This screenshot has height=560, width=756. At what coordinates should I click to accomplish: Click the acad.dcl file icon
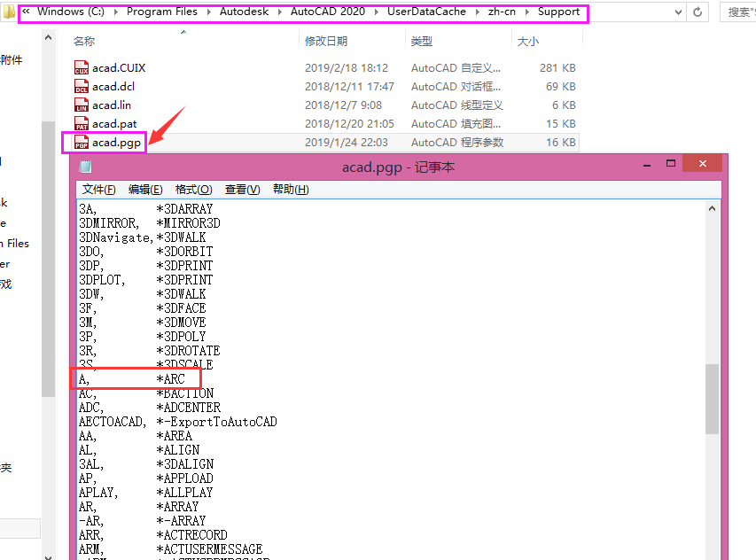82,86
